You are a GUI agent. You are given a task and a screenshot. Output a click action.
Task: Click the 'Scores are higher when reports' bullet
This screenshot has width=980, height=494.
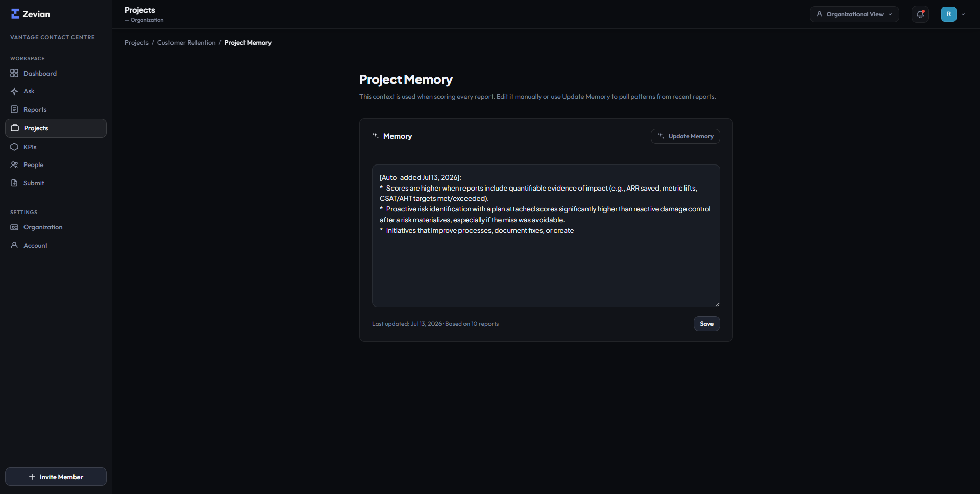coord(538,193)
